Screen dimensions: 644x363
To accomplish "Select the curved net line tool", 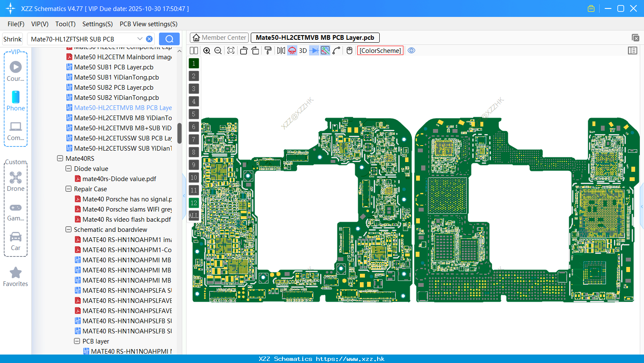I will click(x=337, y=51).
